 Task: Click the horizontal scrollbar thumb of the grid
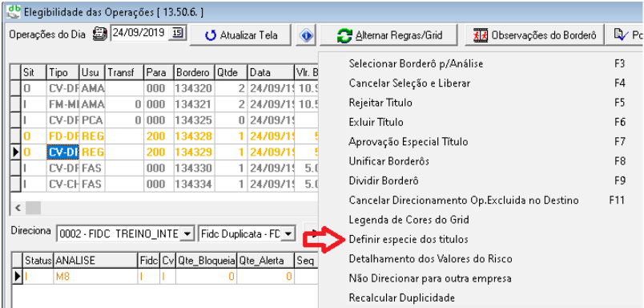(x=34, y=208)
